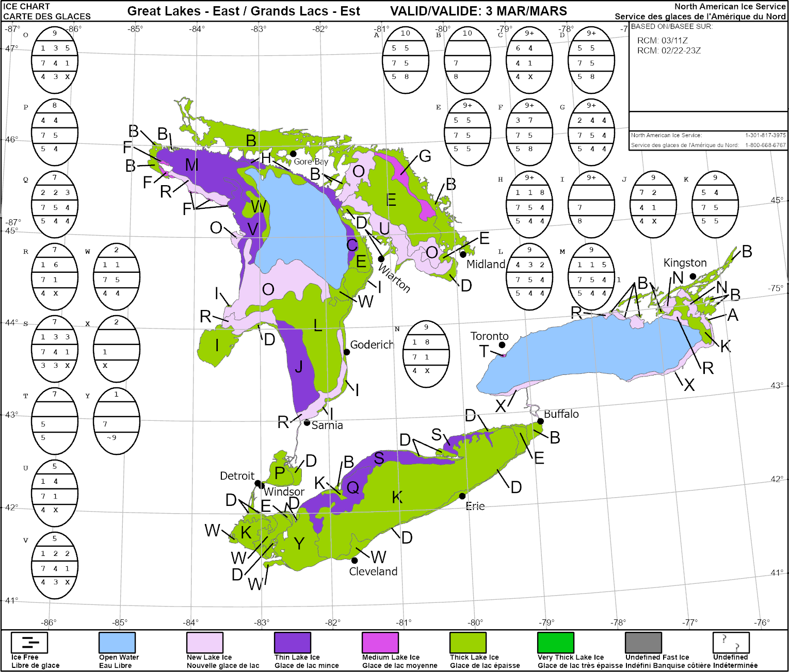Select the Toronto city marker dot
Viewport: 789px width, 672px height.
point(502,345)
